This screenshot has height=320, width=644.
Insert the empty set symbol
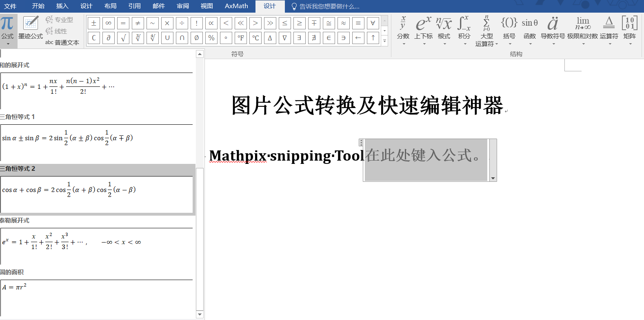(197, 38)
